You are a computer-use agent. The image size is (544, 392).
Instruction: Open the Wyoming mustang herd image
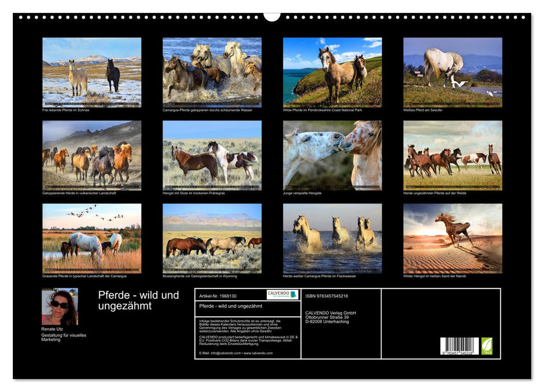212,238
